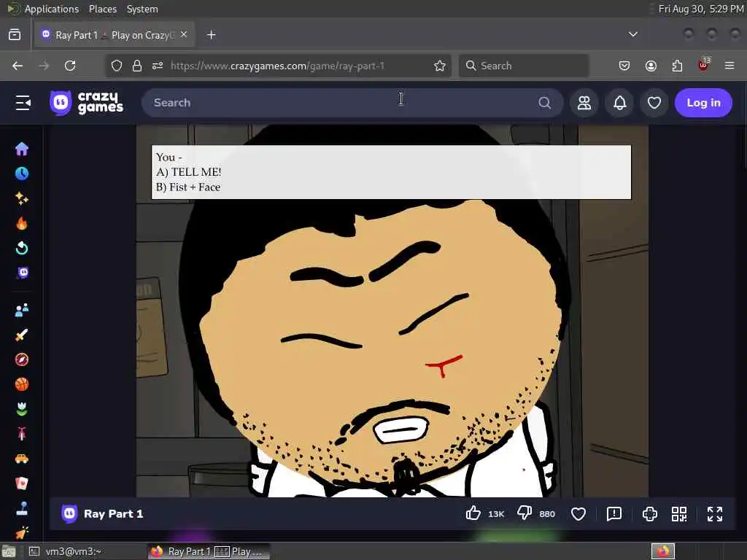
Task: Click the magnifier icon in CrazyGames search
Action: (x=544, y=103)
